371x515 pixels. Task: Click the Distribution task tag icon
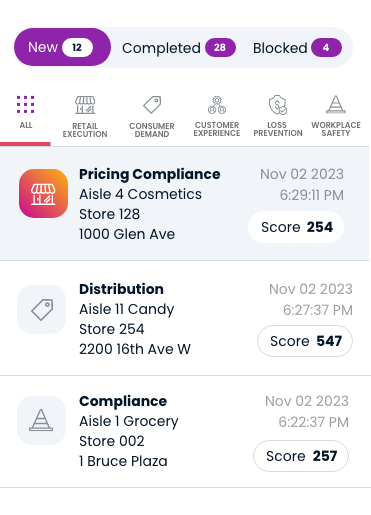pos(41,309)
